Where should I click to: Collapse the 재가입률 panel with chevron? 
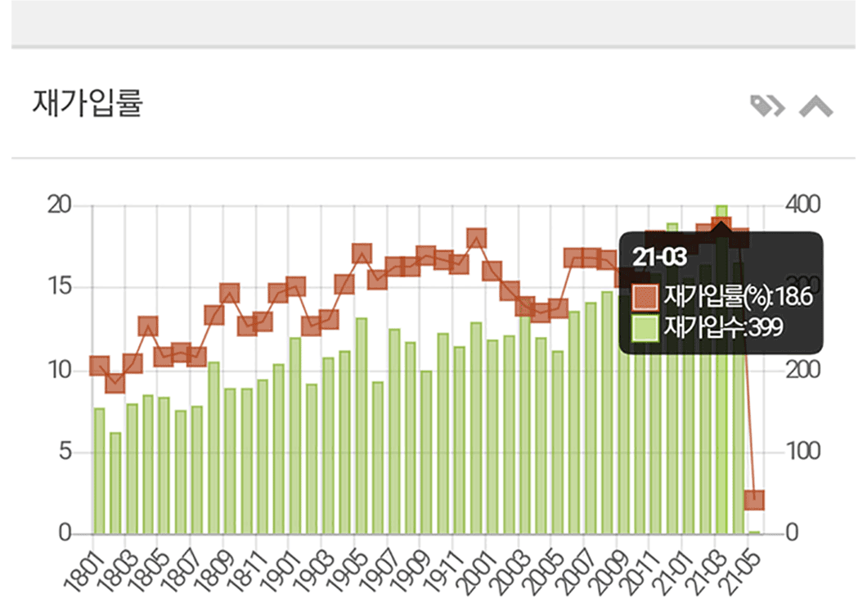tap(816, 106)
